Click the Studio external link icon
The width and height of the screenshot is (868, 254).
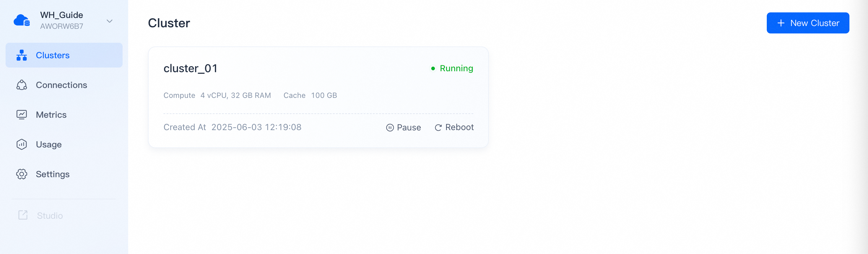pos(23,215)
